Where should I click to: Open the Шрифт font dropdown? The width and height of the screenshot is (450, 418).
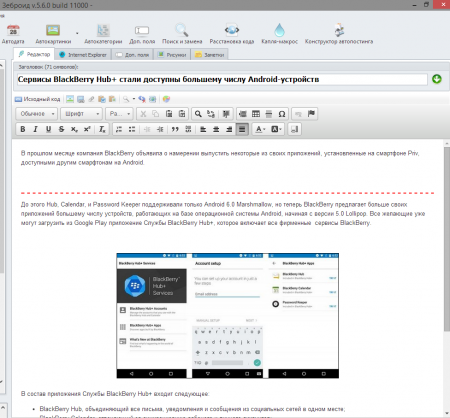(x=81, y=114)
